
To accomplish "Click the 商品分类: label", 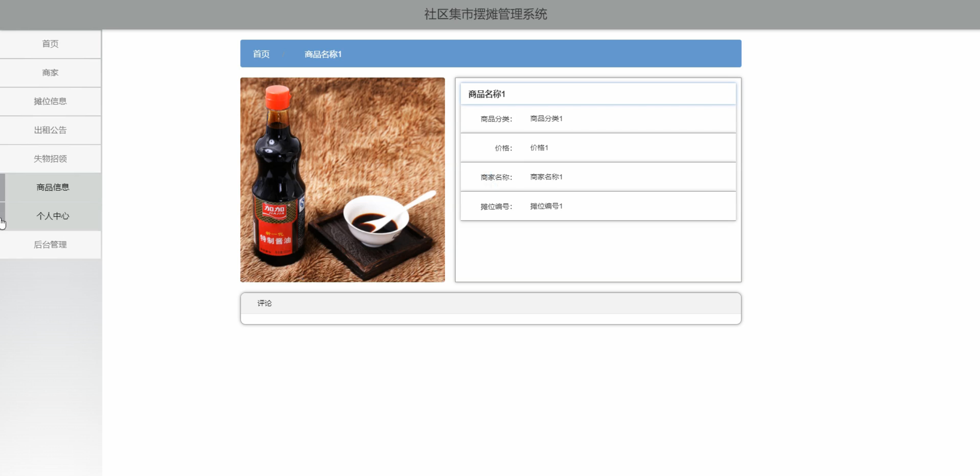I will [496, 119].
